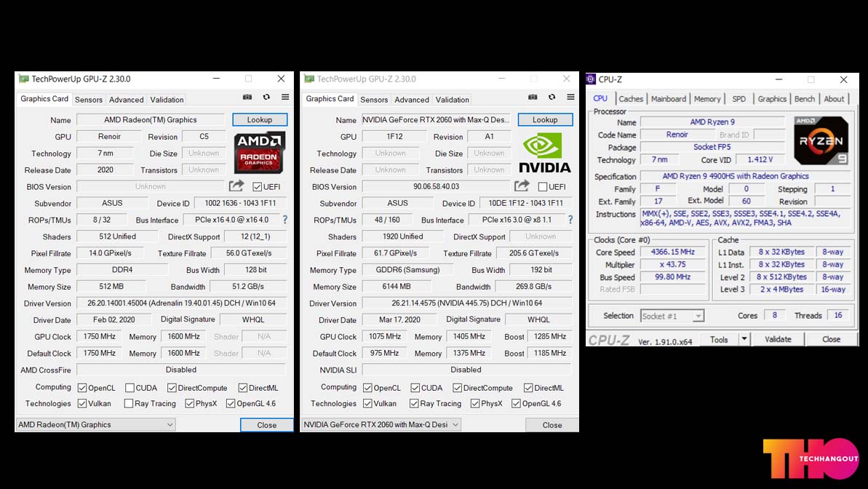868x489 pixels.
Task: Toggle CUDA checkbox in AMD GPU-Z window
Action: point(130,388)
